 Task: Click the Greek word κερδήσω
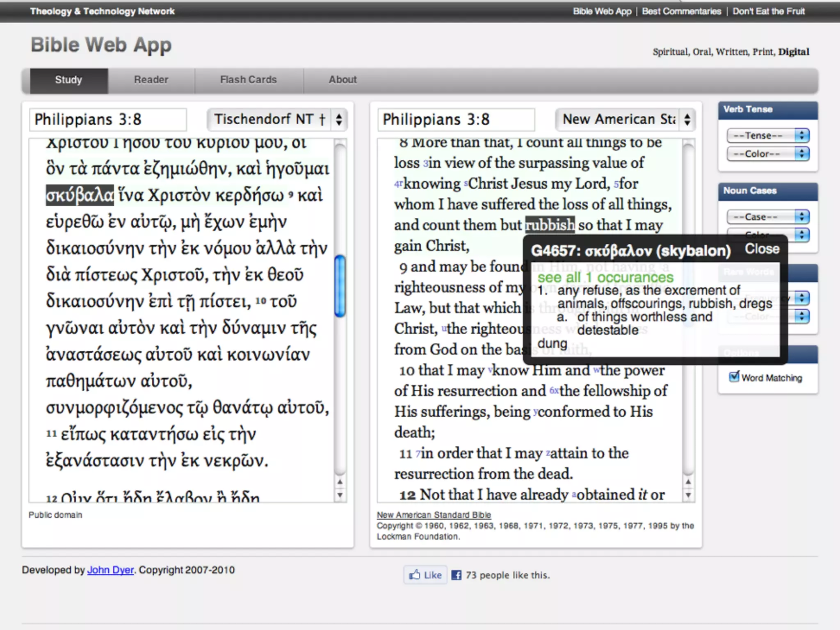(x=249, y=195)
